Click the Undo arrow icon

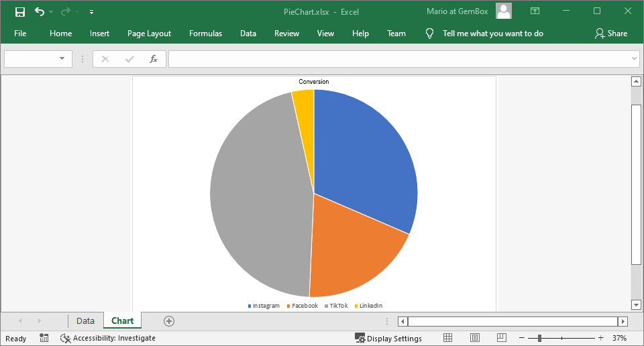(x=40, y=11)
